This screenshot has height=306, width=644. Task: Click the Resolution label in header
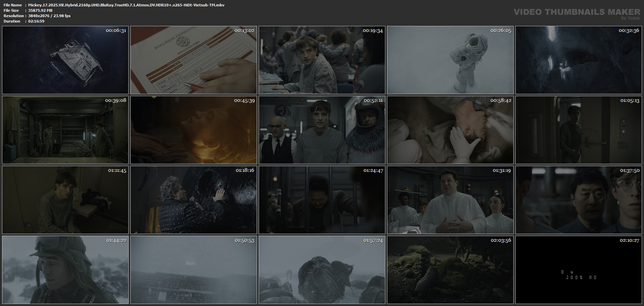click(x=13, y=16)
